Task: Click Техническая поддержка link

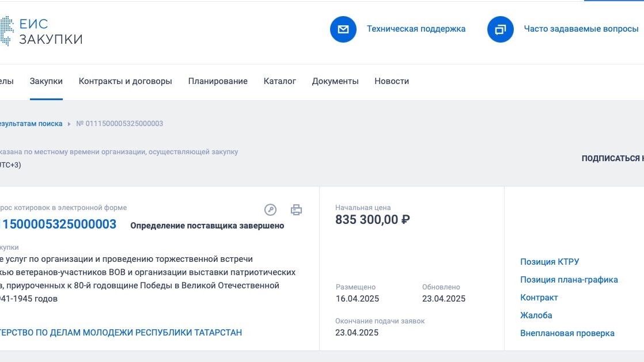Action: (x=416, y=29)
